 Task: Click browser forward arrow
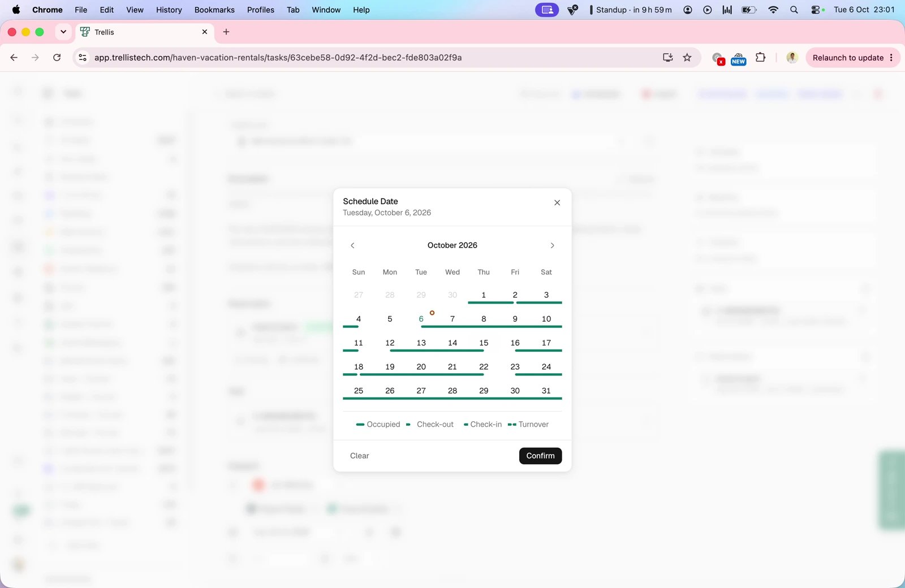[35, 58]
